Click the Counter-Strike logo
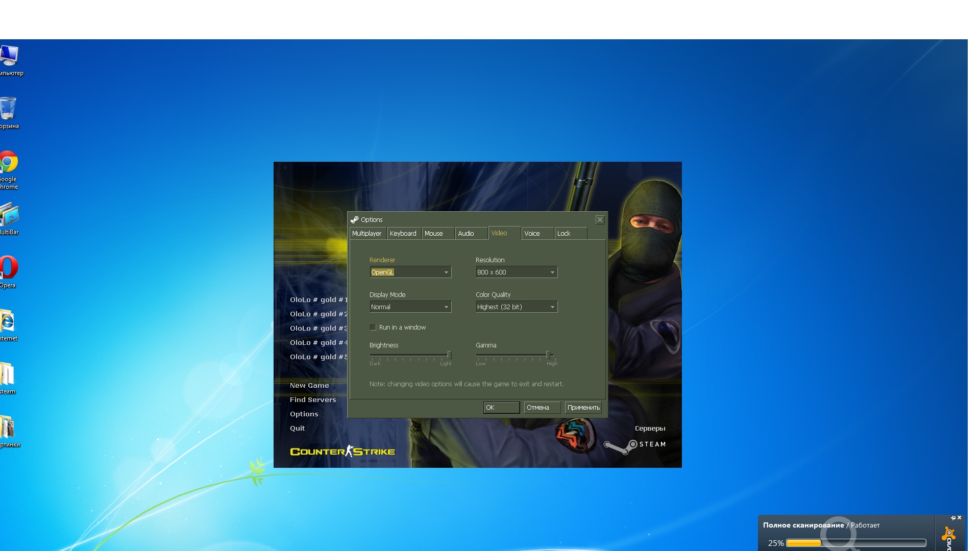The width and height of the screenshot is (980, 551). pyautogui.click(x=342, y=451)
